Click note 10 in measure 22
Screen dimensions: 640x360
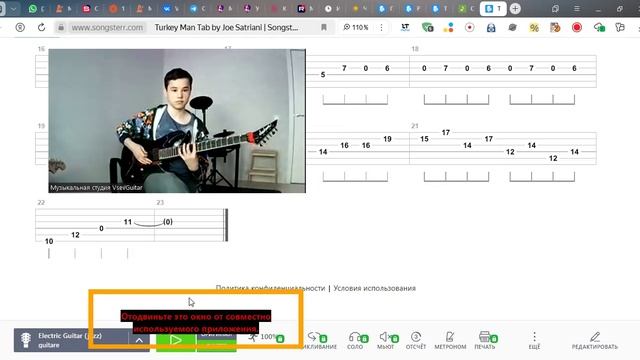click(x=49, y=241)
